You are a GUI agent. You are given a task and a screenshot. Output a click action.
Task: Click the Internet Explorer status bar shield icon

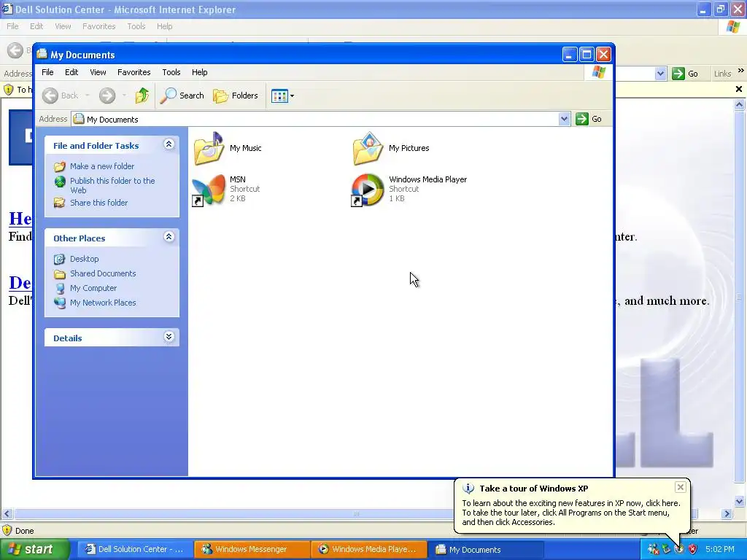(x=7, y=531)
